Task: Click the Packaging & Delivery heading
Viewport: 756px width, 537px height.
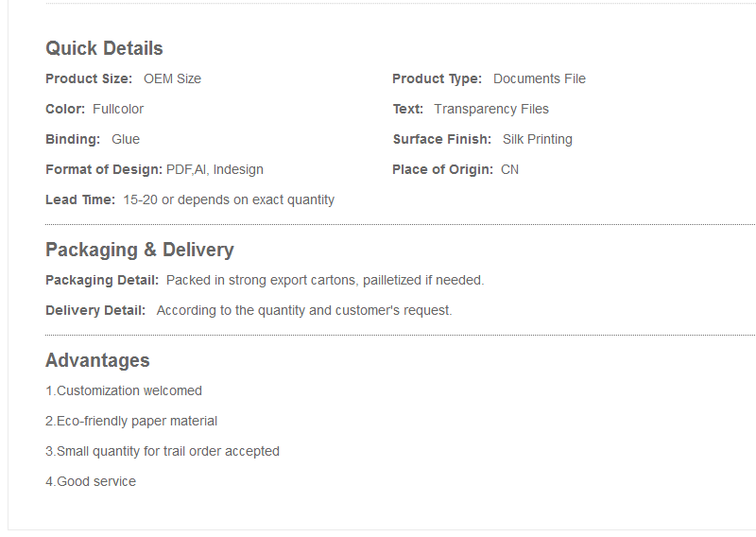Action: pos(140,250)
